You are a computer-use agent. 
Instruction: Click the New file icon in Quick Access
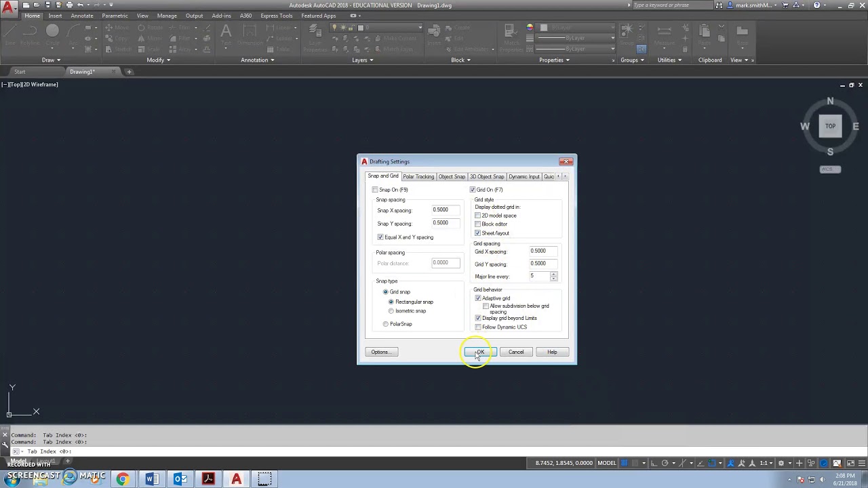(26, 5)
